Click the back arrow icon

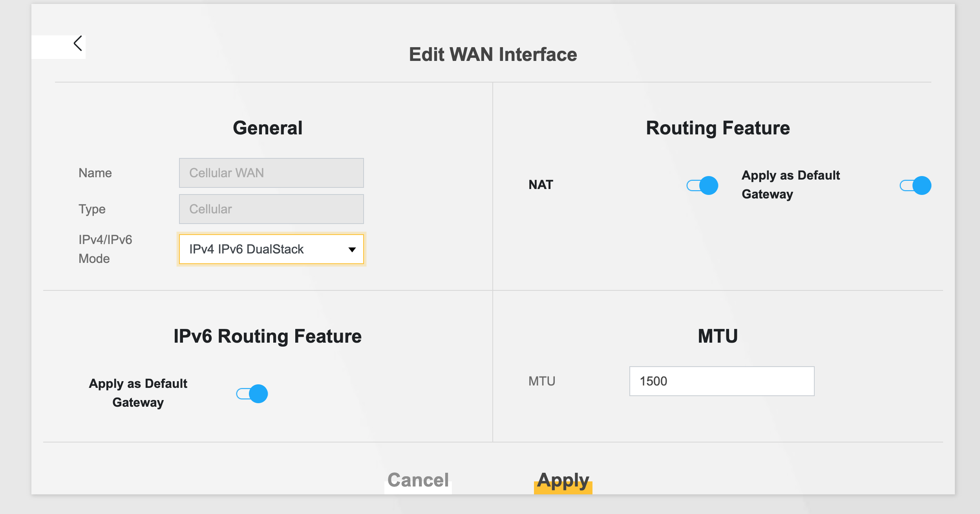[78, 44]
